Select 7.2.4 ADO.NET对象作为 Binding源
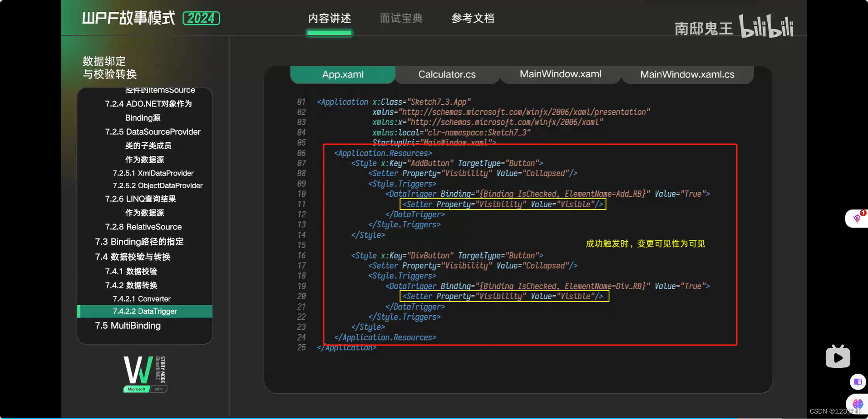The image size is (868, 419). coord(148,111)
